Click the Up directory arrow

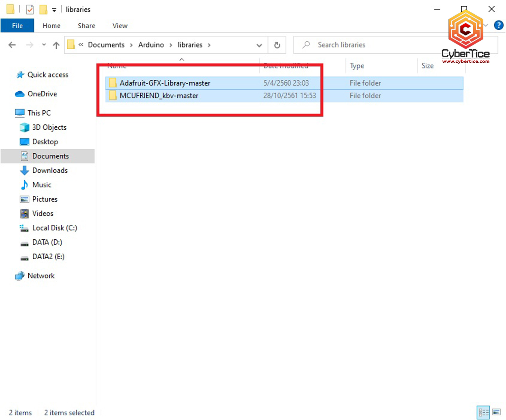click(x=56, y=45)
